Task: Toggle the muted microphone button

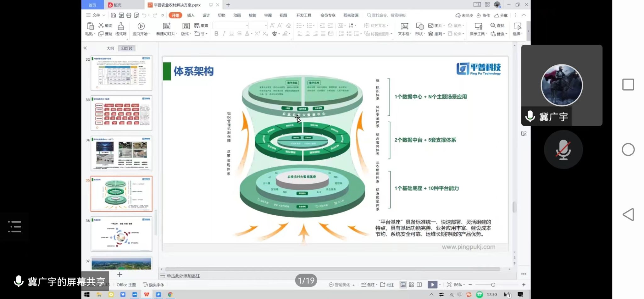Action: click(563, 150)
